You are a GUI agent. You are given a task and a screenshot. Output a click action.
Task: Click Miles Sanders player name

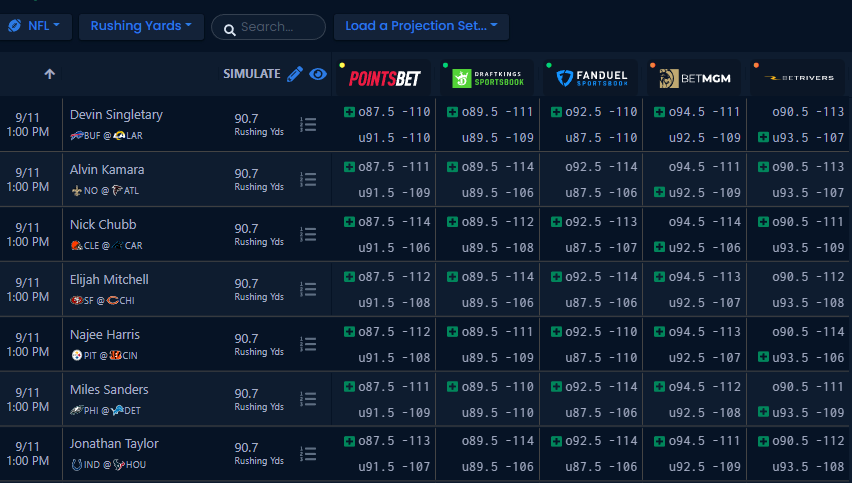point(109,390)
